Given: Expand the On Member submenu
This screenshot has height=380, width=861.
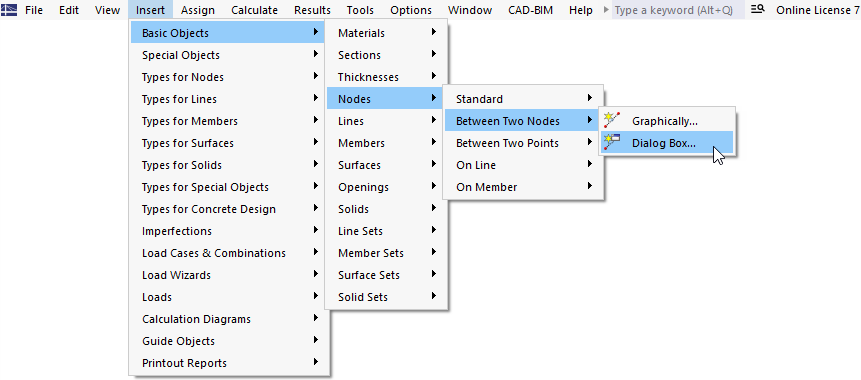Looking at the screenshot, I should [x=523, y=187].
